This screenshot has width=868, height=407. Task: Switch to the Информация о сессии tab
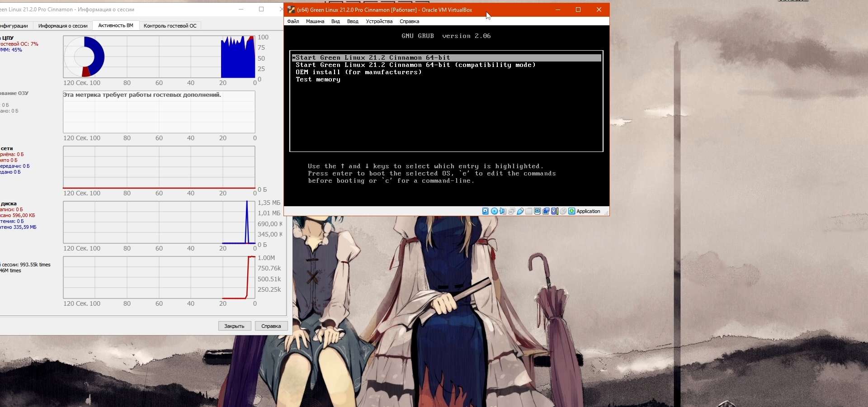coord(63,26)
